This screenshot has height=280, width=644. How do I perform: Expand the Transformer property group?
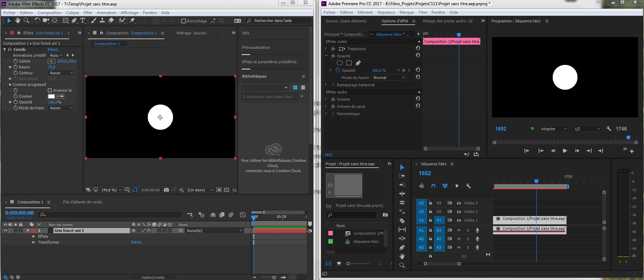coord(34,242)
